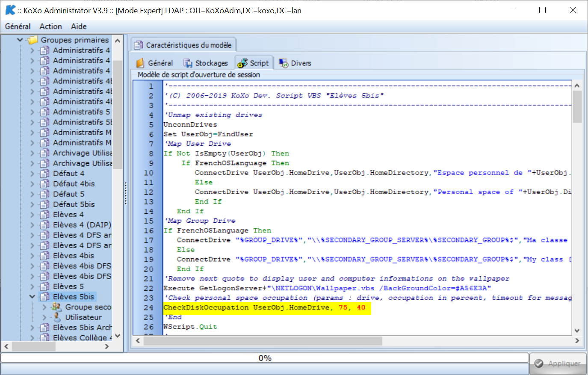This screenshot has height=375, width=588.
Task: Click the Elèves 5bis Arch model icon
Action: (44, 328)
